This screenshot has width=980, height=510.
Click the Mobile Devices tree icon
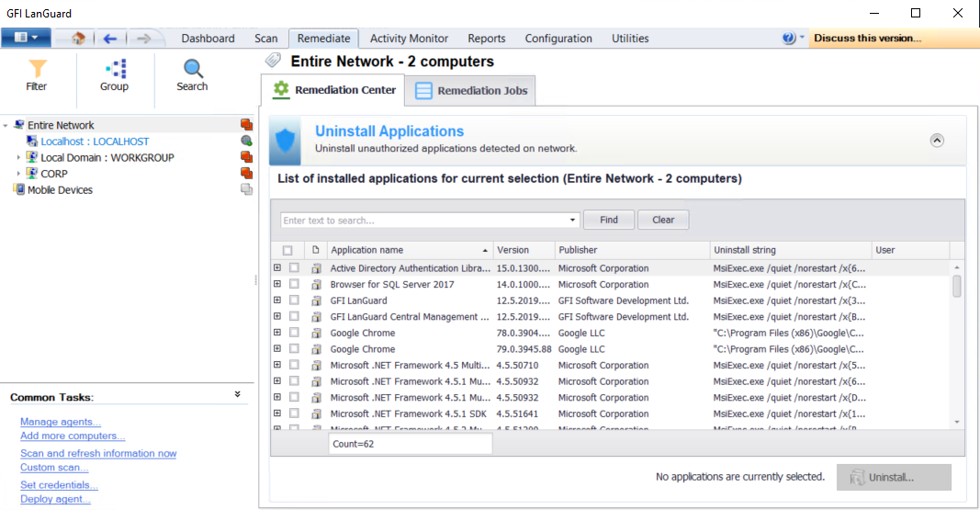point(18,189)
